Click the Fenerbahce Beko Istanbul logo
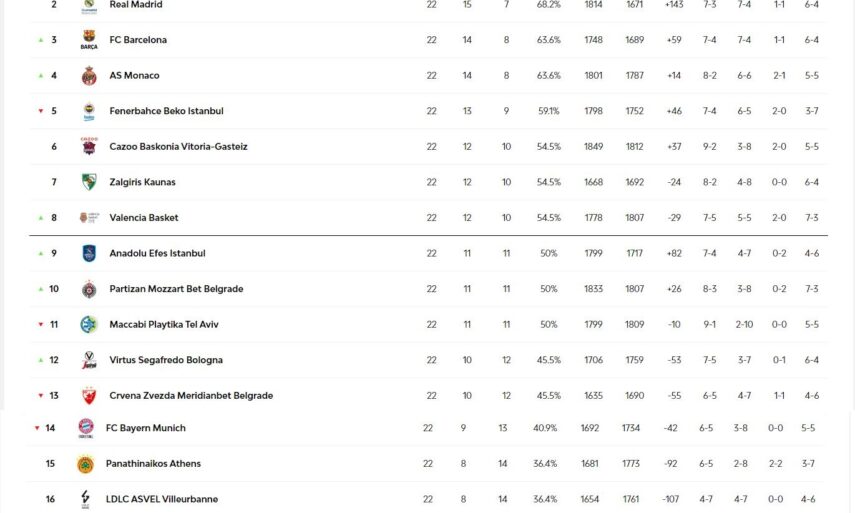855x513 pixels. coord(89,111)
